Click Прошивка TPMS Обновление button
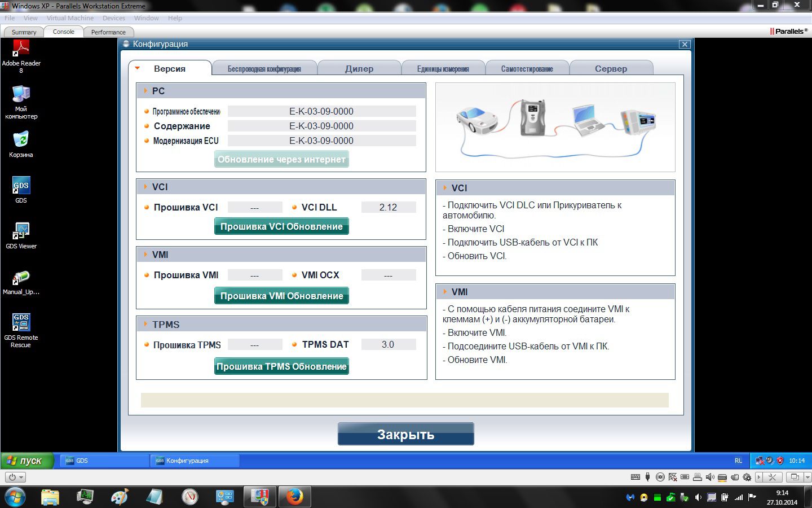 coord(281,366)
